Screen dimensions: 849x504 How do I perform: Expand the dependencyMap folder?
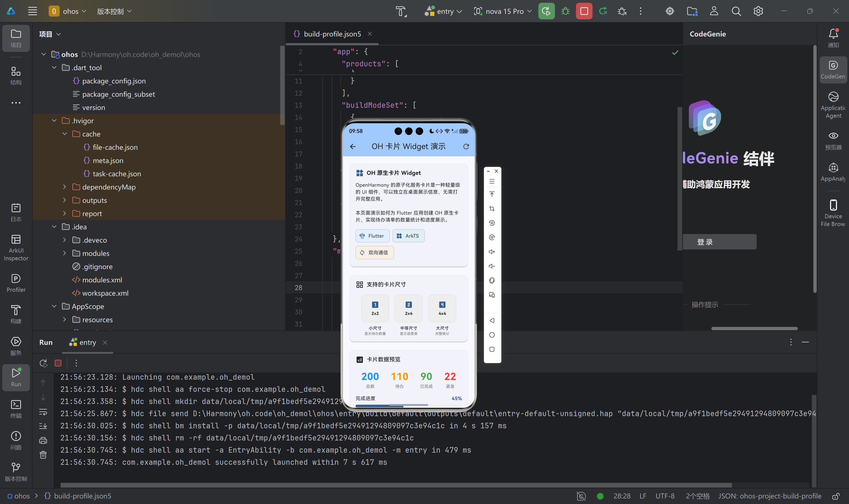[64, 187]
